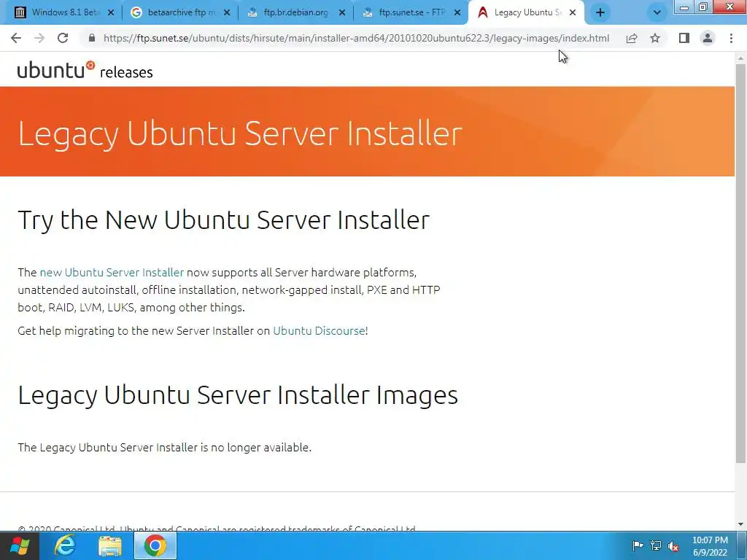Close the Legacy Ubuntu Server tab

[573, 13]
